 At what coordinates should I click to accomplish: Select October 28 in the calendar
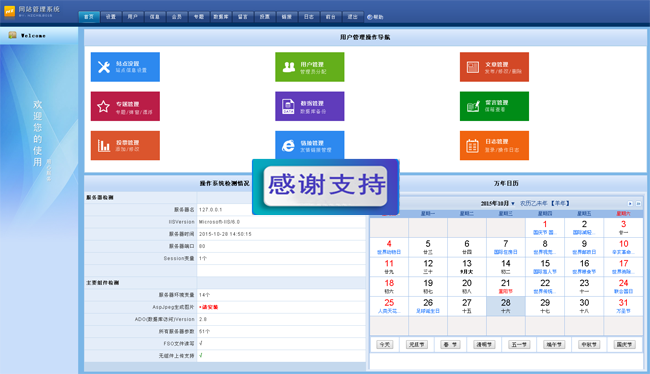pos(506,306)
